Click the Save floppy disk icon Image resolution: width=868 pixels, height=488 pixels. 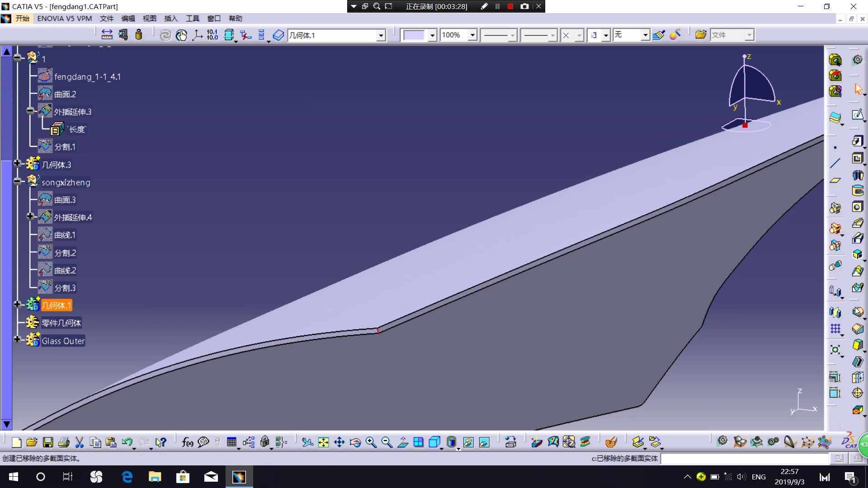click(48, 442)
